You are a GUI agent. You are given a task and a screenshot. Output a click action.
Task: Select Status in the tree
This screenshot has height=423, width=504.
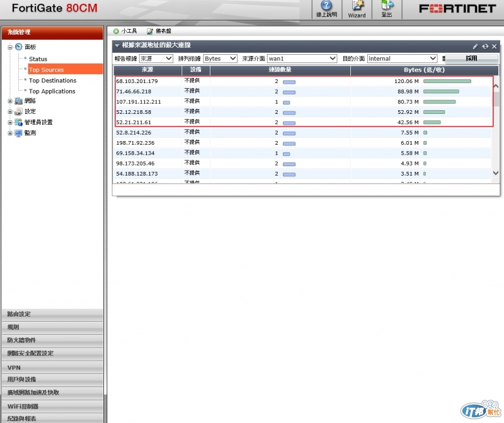coord(38,59)
